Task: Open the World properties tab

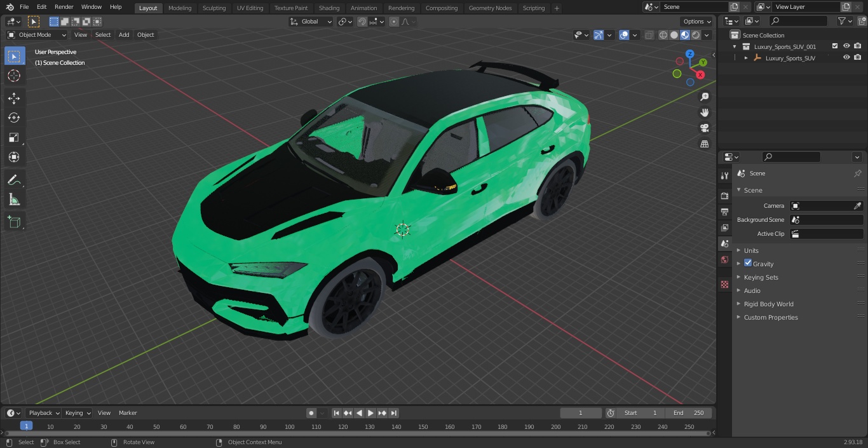Action: (x=724, y=259)
